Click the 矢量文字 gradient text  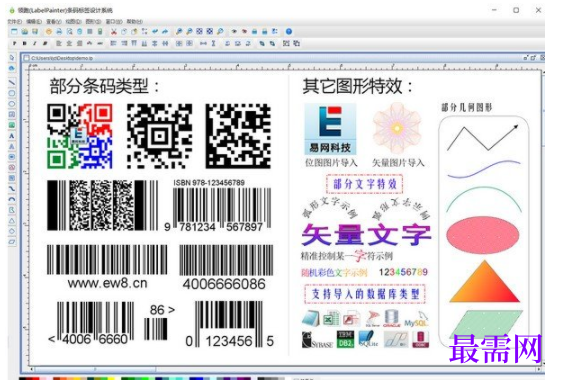[366, 235]
